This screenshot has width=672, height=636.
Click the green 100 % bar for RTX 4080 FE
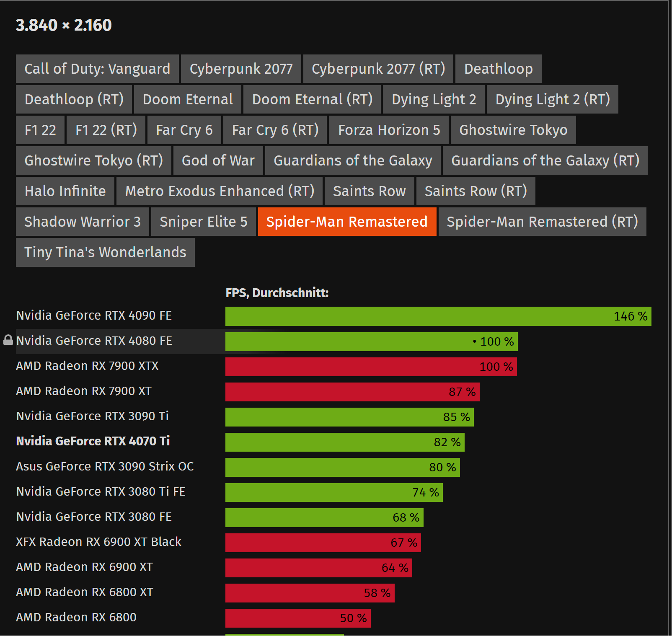click(372, 341)
